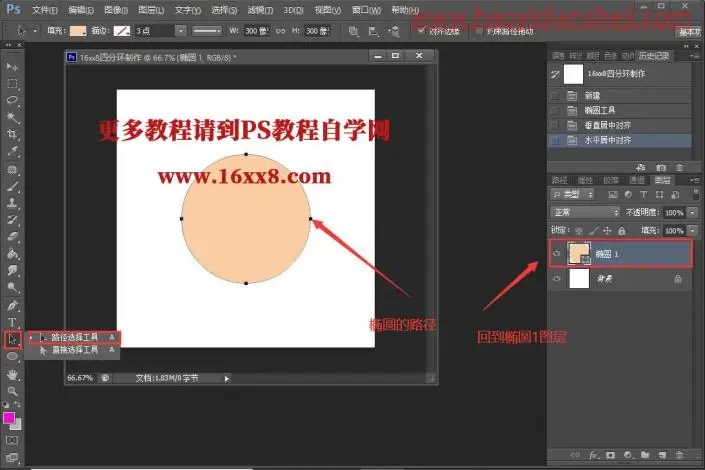Open the History panel flyout menu

pos(695,56)
